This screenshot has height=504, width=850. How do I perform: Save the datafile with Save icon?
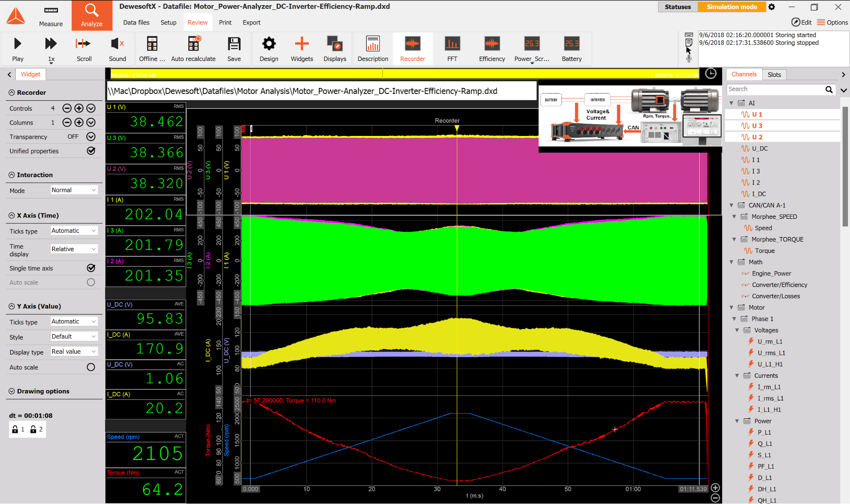coord(234,44)
